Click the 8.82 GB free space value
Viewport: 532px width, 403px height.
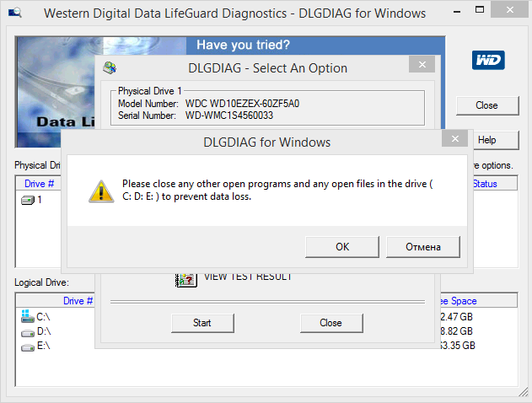(x=457, y=331)
